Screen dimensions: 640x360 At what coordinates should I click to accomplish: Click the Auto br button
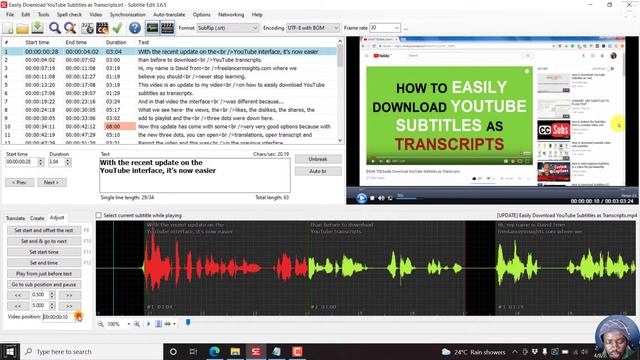coord(318,171)
